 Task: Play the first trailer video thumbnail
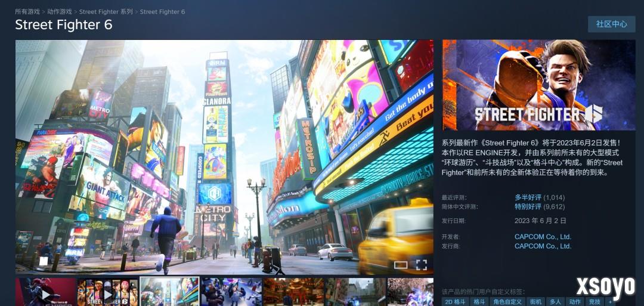point(46,292)
